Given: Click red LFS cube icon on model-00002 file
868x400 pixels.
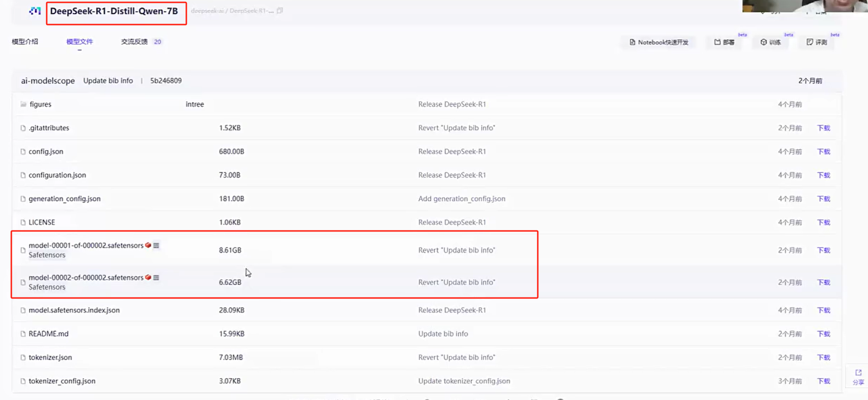Looking at the screenshot, I should [148, 277].
